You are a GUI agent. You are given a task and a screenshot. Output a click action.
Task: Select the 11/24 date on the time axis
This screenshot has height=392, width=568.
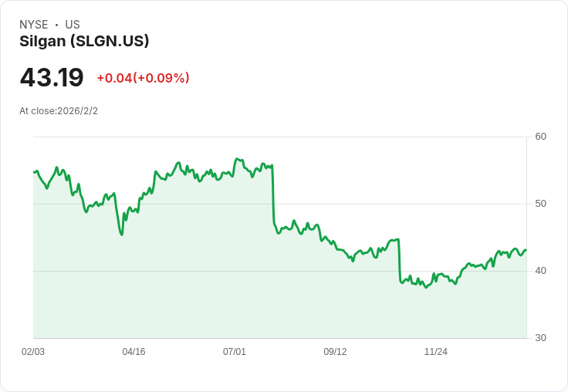[436, 352]
